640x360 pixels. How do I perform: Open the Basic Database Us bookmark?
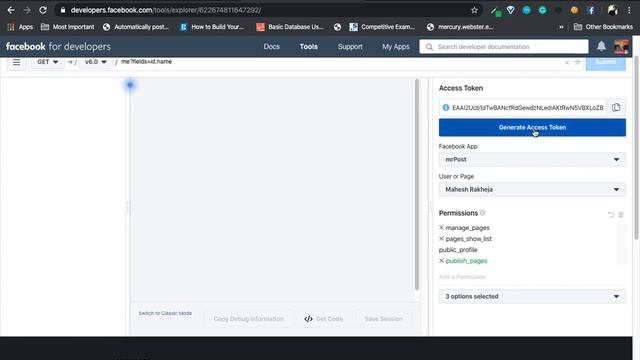point(290,27)
